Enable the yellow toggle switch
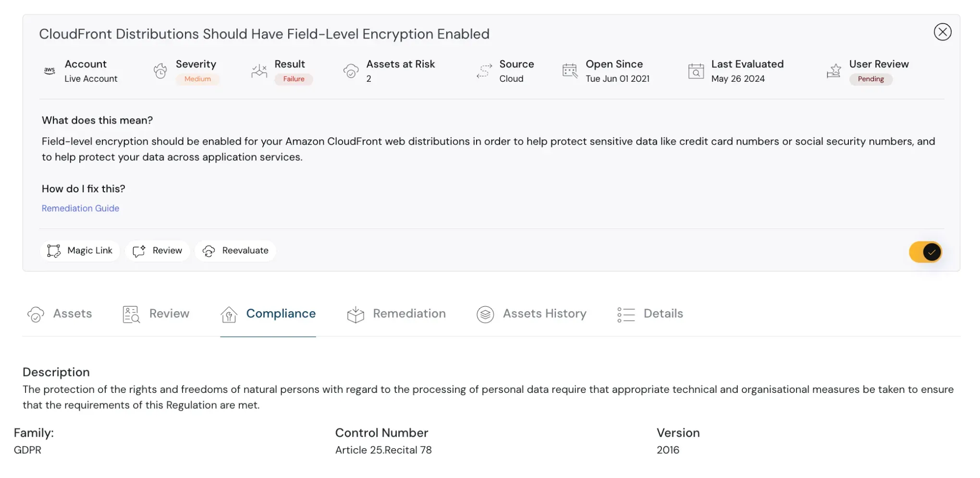 925,252
